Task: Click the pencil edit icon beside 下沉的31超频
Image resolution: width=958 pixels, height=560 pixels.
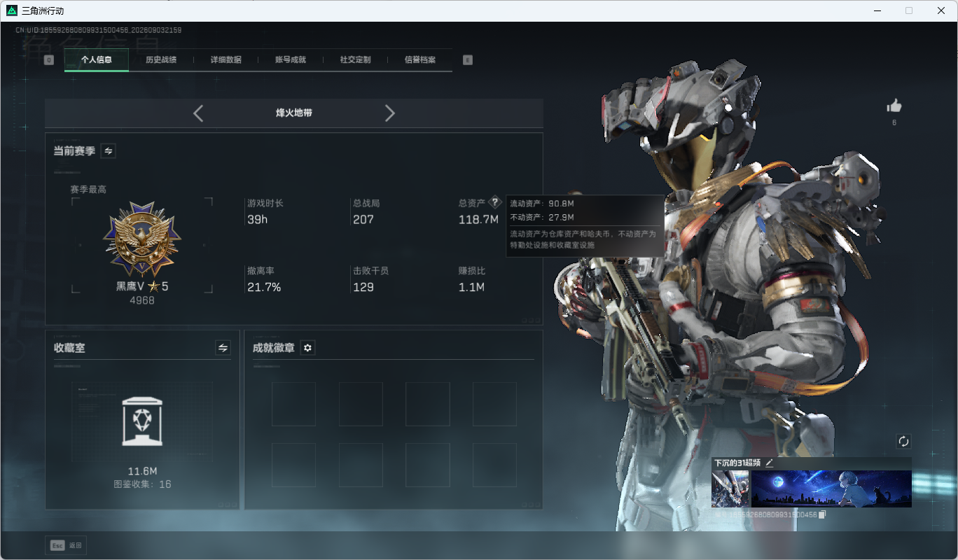Action: pos(769,463)
